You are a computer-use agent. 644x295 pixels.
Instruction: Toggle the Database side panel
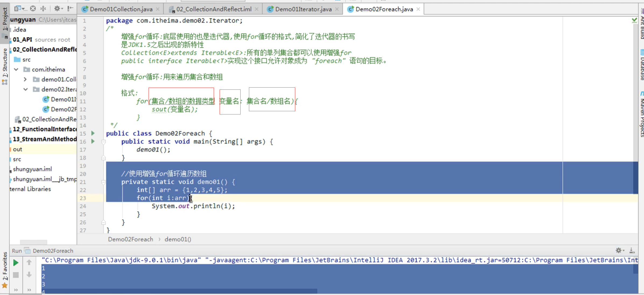[642, 64]
